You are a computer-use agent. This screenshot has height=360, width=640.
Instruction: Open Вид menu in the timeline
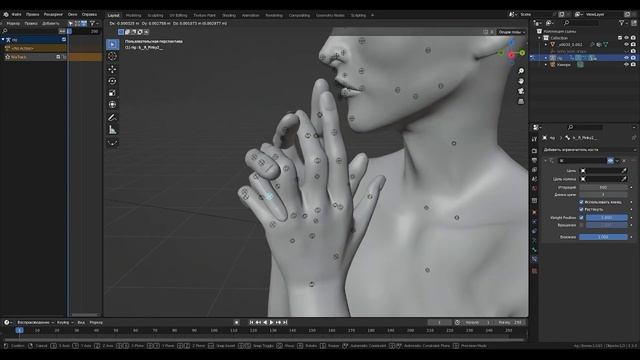(x=81, y=322)
